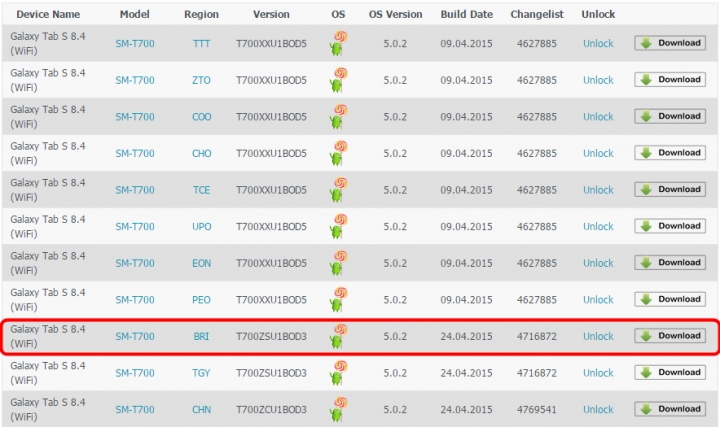
Task: Open the CHO region link
Action: (x=202, y=153)
